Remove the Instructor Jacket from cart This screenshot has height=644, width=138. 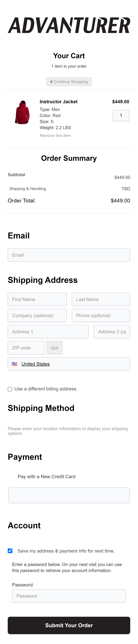tap(55, 135)
